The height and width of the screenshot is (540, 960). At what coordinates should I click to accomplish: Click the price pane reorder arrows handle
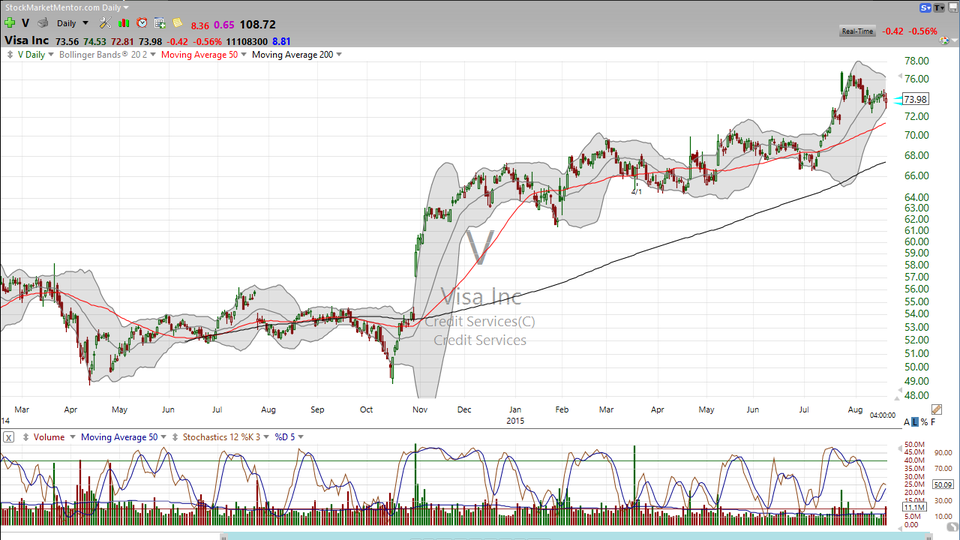click(x=10, y=54)
